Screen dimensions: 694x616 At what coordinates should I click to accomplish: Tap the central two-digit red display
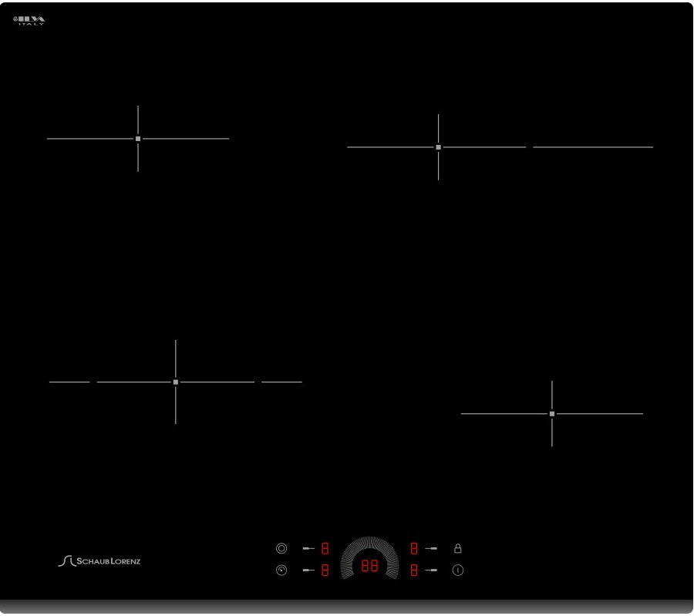pyautogui.click(x=369, y=567)
